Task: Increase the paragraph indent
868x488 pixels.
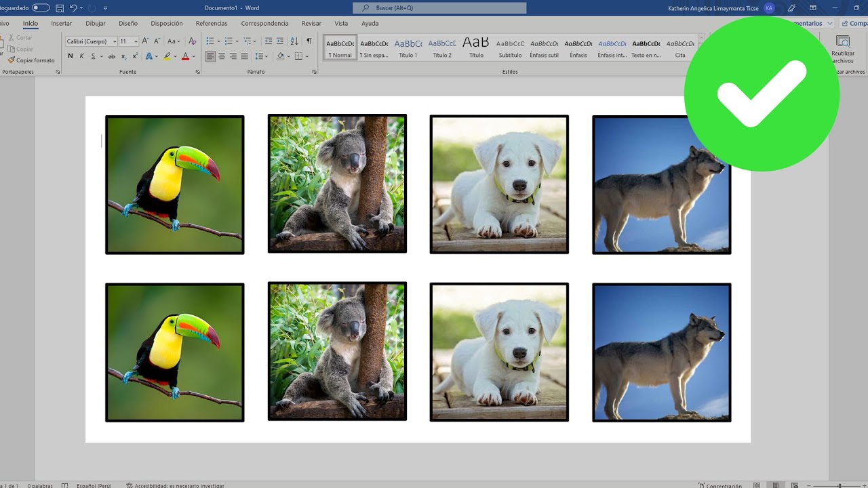Action: click(280, 41)
